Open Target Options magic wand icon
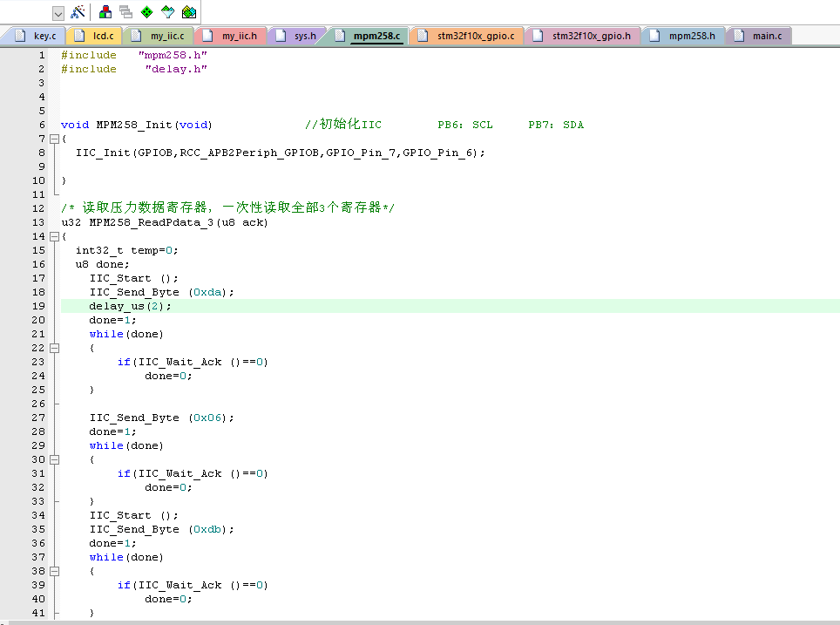 tap(78, 12)
